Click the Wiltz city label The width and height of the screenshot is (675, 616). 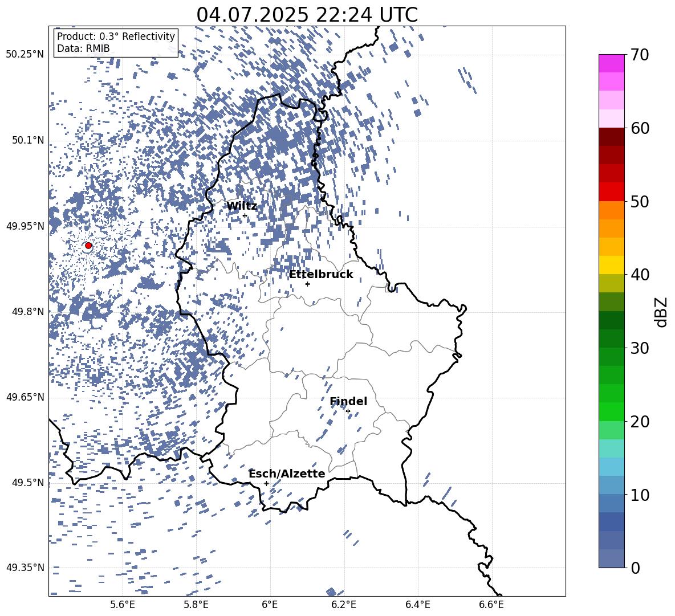tap(242, 206)
